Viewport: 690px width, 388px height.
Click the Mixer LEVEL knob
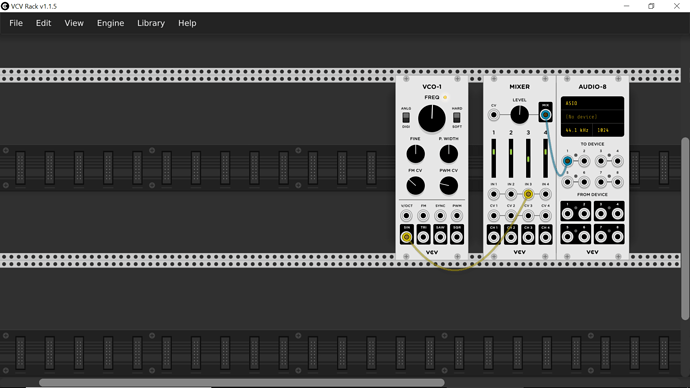click(x=519, y=115)
